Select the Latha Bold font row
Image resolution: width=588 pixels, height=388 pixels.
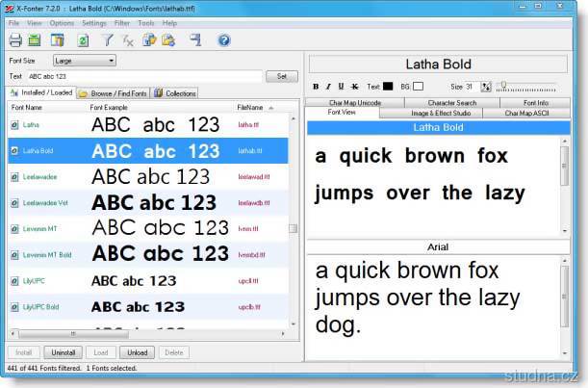pos(148,150)
